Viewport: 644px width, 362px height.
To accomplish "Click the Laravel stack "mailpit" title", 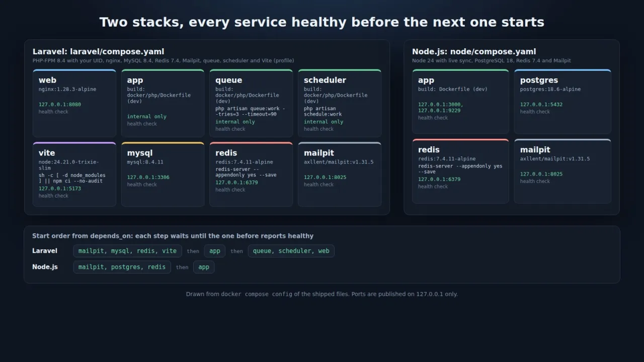I will click(x=319, y=153).
